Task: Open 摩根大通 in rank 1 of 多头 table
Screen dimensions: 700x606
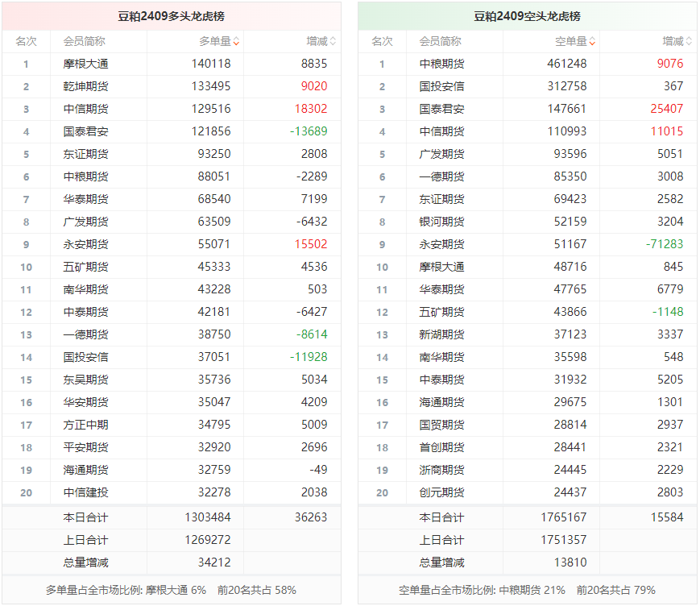Action: (x=85, y=64)
